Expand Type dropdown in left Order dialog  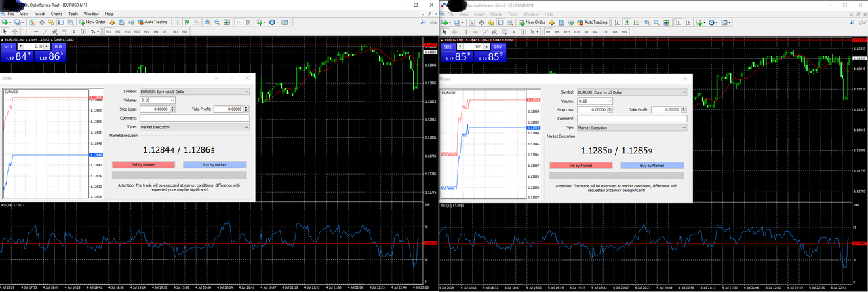[x=246, y=127]
